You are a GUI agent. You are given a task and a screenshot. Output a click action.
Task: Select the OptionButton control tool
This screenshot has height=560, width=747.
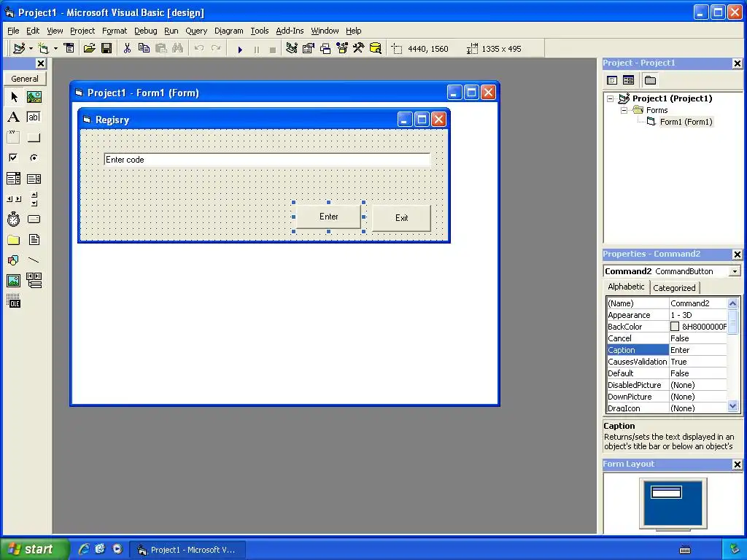[34, 157]
